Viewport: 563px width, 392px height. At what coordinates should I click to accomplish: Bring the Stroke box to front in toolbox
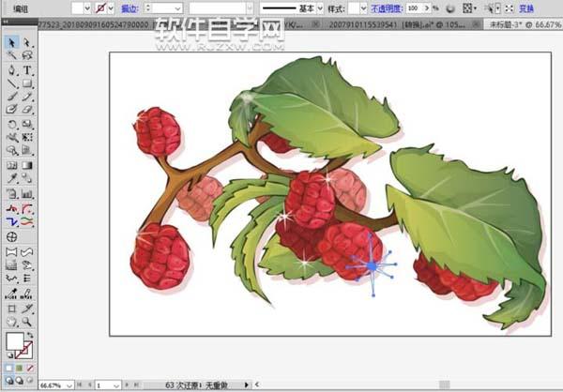[27, 350]
